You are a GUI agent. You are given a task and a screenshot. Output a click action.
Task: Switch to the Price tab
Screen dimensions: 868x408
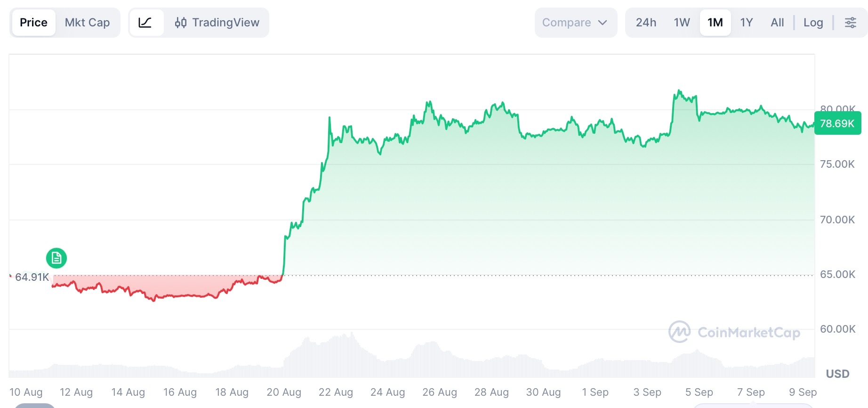click(x=33, y=23)
